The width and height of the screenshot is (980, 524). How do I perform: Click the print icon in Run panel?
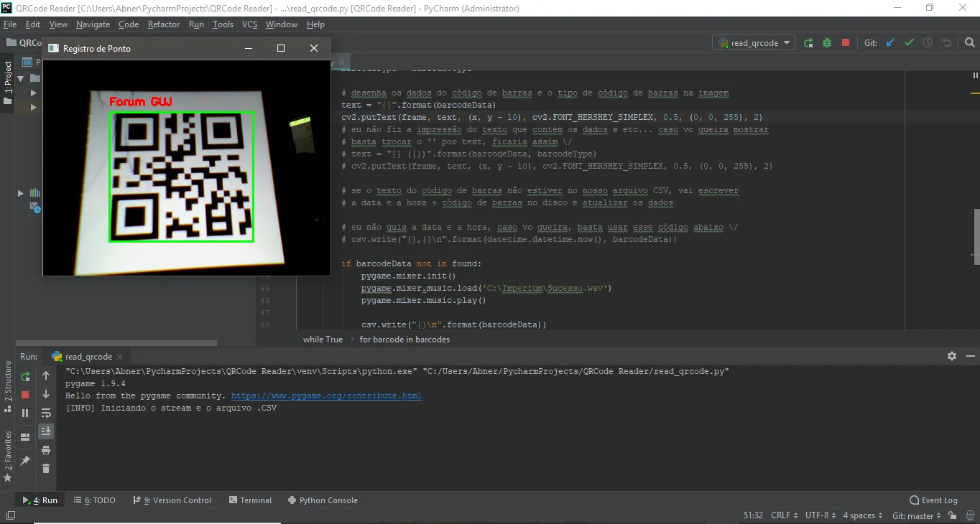[46, 450]
